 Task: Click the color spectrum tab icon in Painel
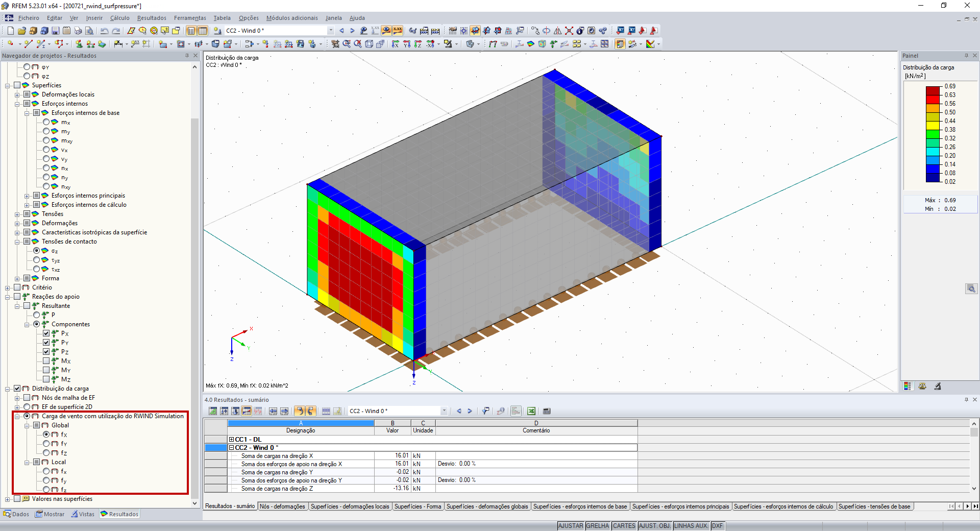tap(907, 387)
